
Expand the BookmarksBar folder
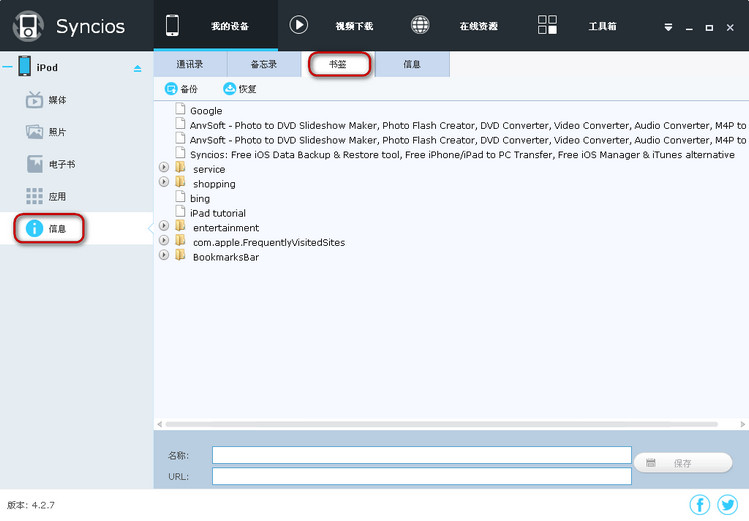point(164,255)
